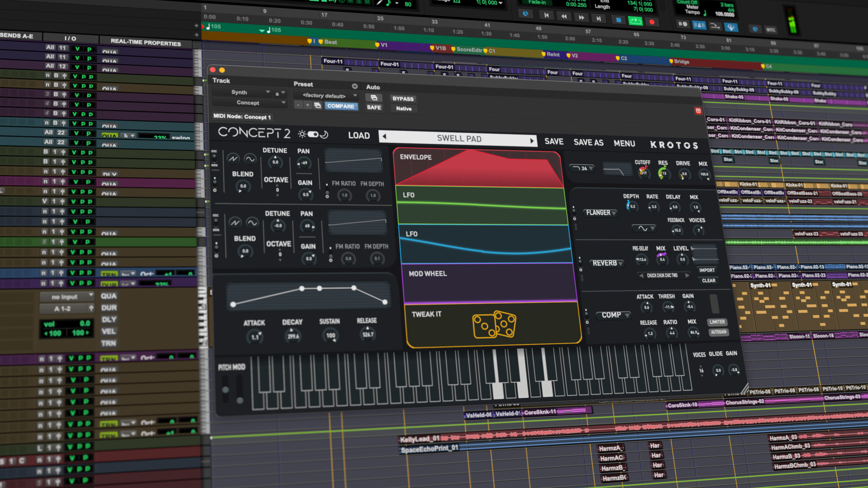This screenshot has width=868, height=488.
Task: Click the Tweak It dice icon
Action: pos(494,324)
